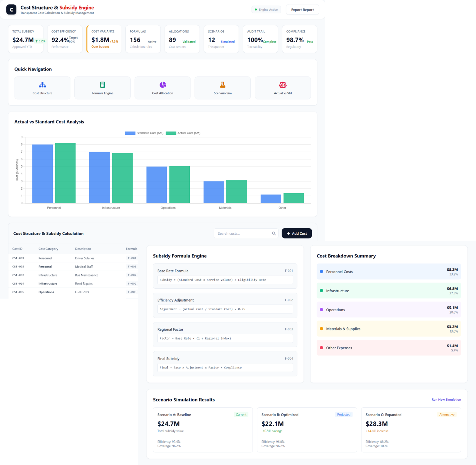This screenshot has height=465, width=476.
Task: Click the Cost Structure hierarchy icon
Action: [x=42, y=85]
